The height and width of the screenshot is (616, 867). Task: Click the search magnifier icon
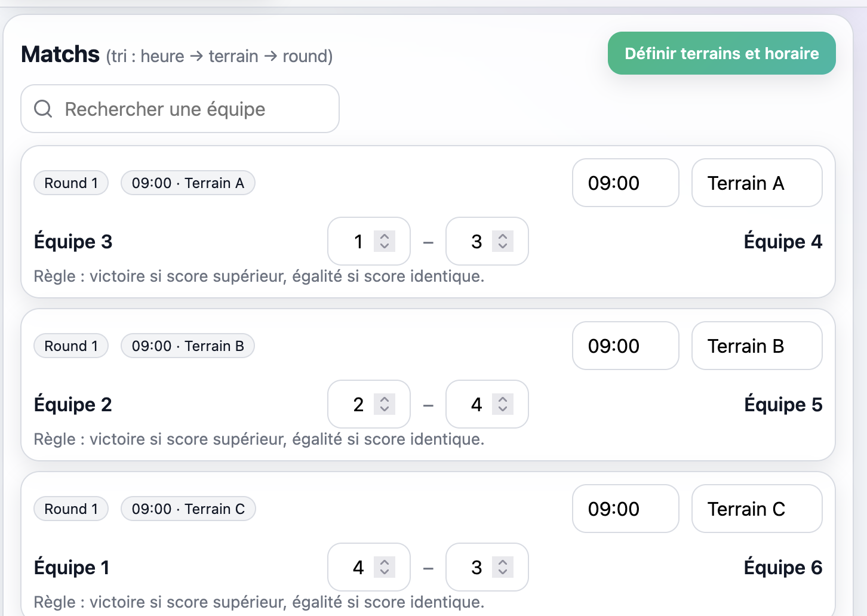pyautogui.click(x=42, y=109)
